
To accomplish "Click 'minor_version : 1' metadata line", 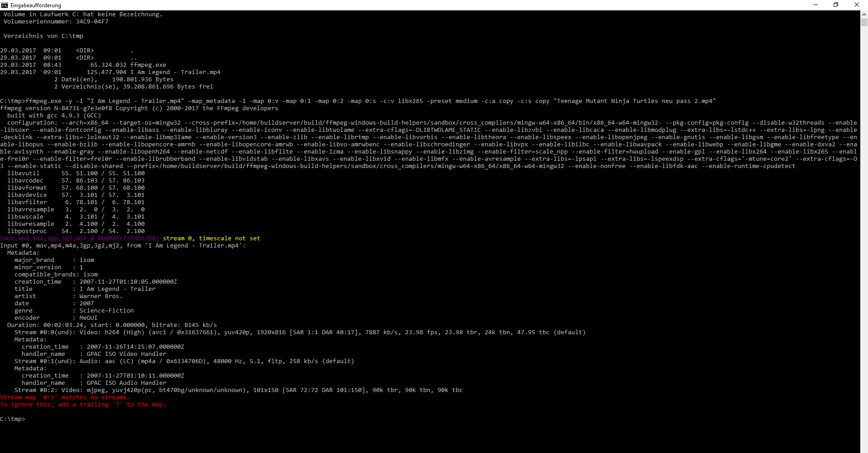I will pyautogui.click(x=49, y=267).
